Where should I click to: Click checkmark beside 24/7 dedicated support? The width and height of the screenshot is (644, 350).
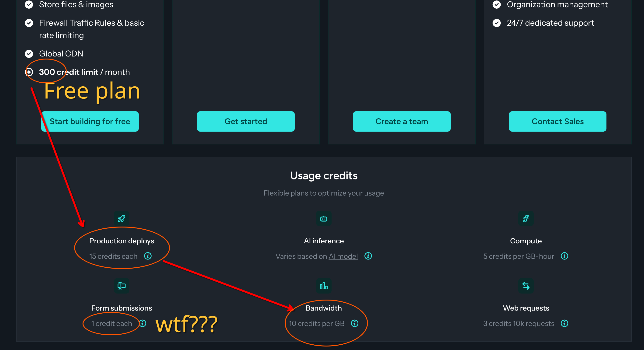[x=496, y=23]
